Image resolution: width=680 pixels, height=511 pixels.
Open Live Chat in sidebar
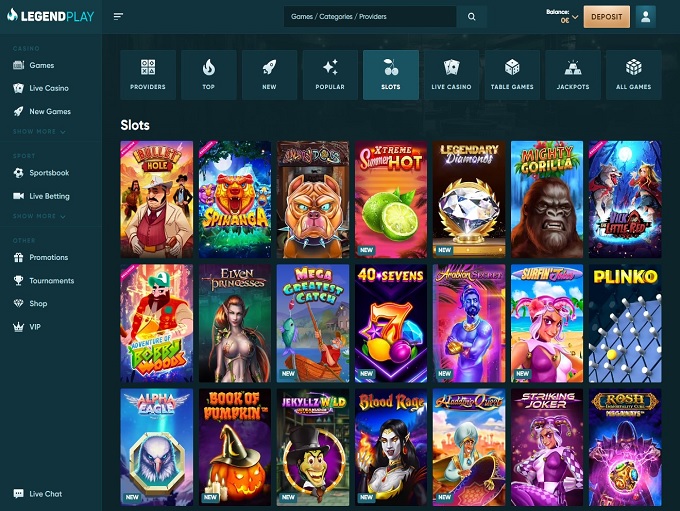coord(45,494)
